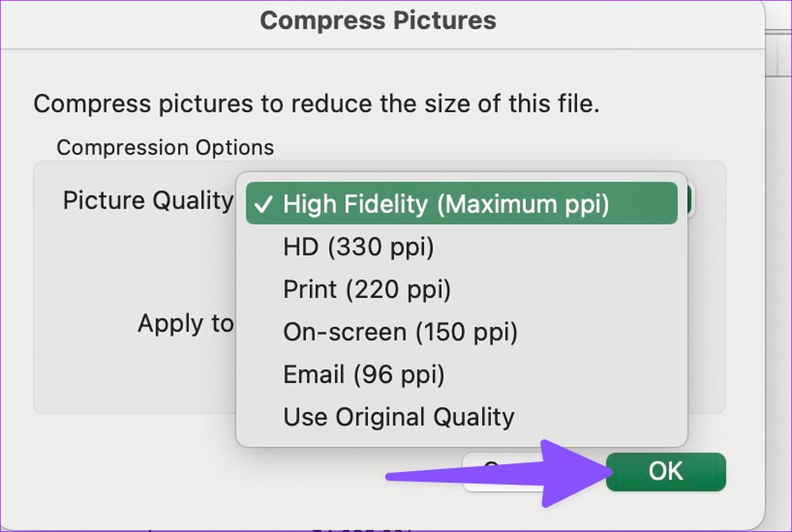Select On-screen (150 ppi) quality

click(400, 332)
